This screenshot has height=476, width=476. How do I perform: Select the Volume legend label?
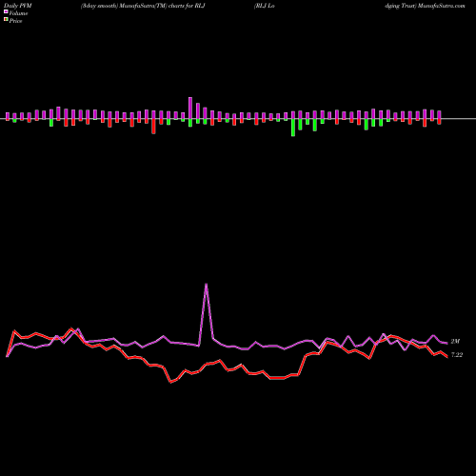coord(18,13)
